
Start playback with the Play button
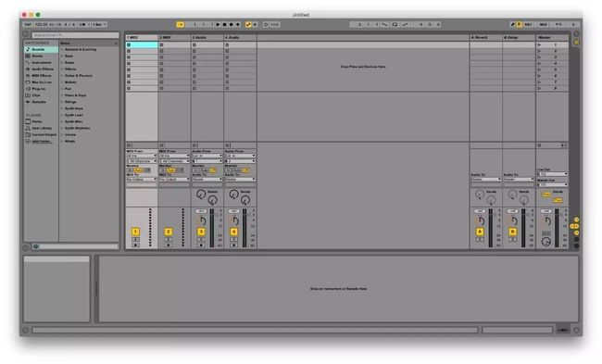coord(218,25)
